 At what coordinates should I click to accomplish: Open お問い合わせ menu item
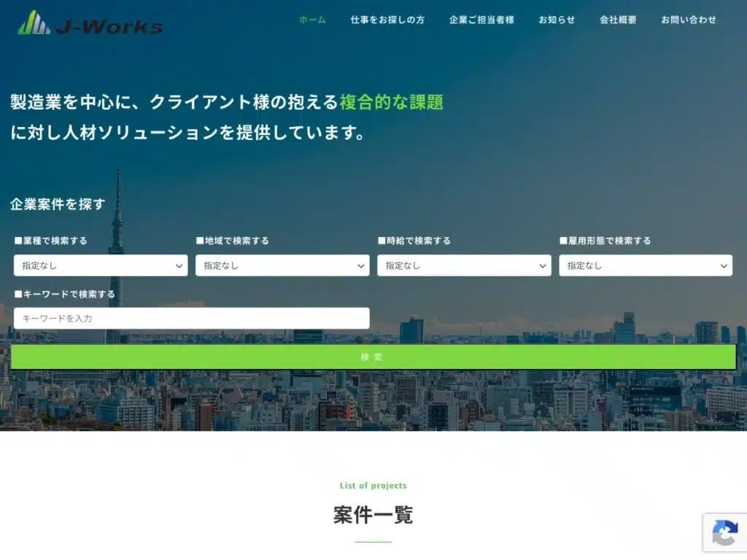pyautogui.click(x=689, y=20)
